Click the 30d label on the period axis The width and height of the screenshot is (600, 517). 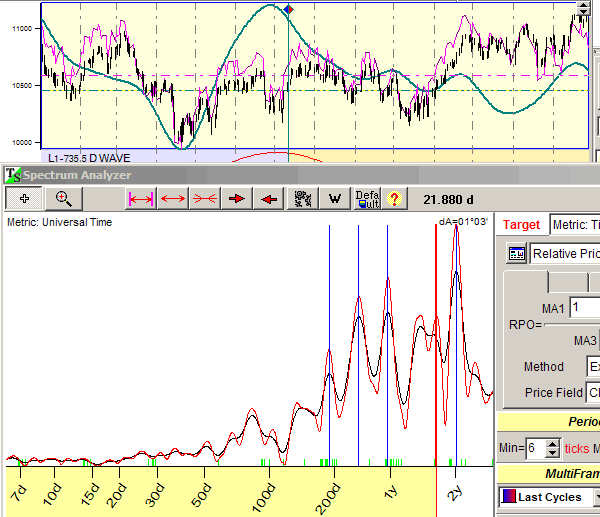tap(155, 495)
